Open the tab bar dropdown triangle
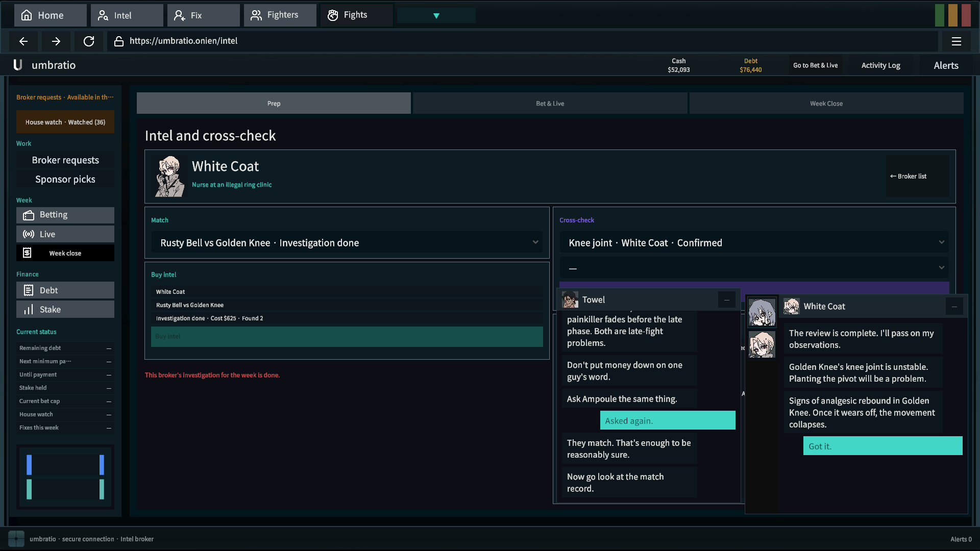This screenshot has width=980, height=551. click(436, 16)
